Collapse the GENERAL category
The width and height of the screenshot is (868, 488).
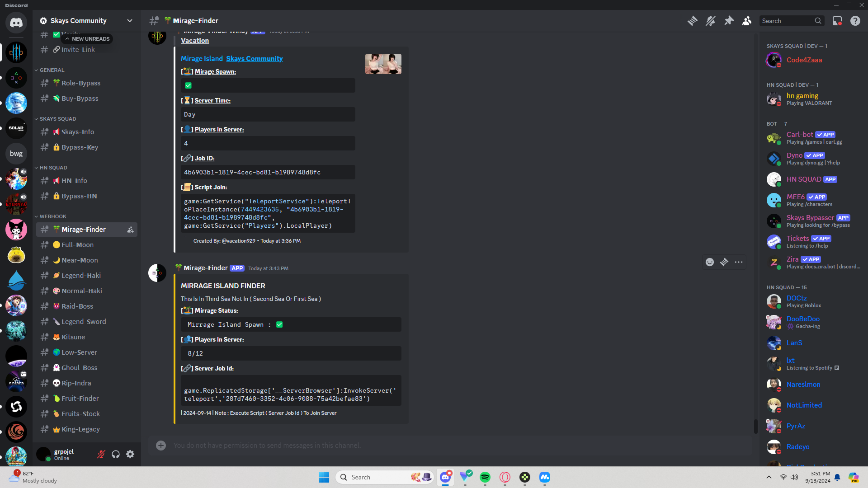tap(52, 70)
